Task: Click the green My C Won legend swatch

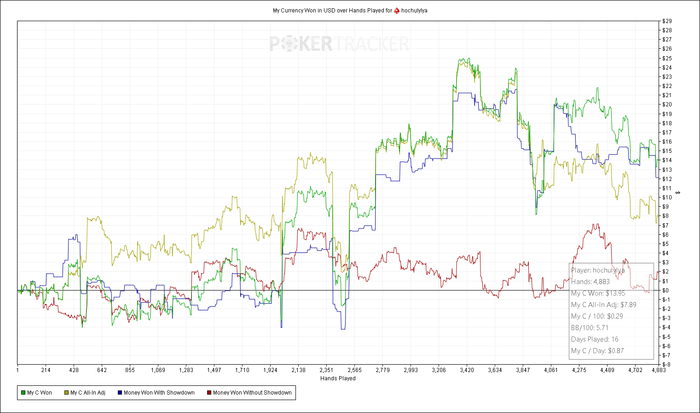Action: [x=23, y=393]
